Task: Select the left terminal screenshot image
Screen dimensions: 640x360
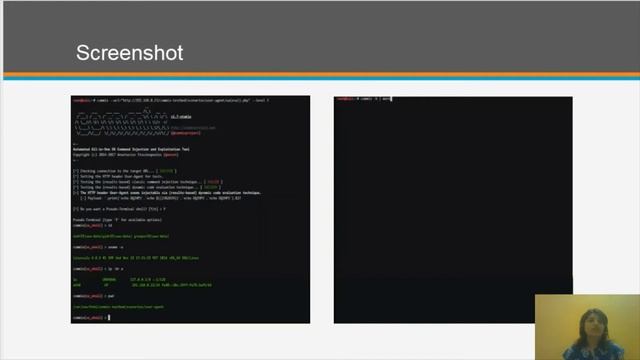Action: 190,209
